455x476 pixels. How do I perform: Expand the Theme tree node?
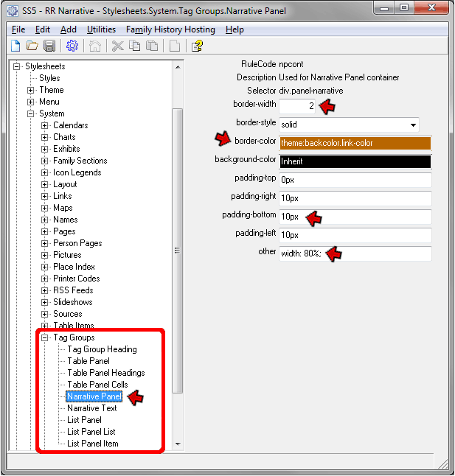(x=30, y=90)
